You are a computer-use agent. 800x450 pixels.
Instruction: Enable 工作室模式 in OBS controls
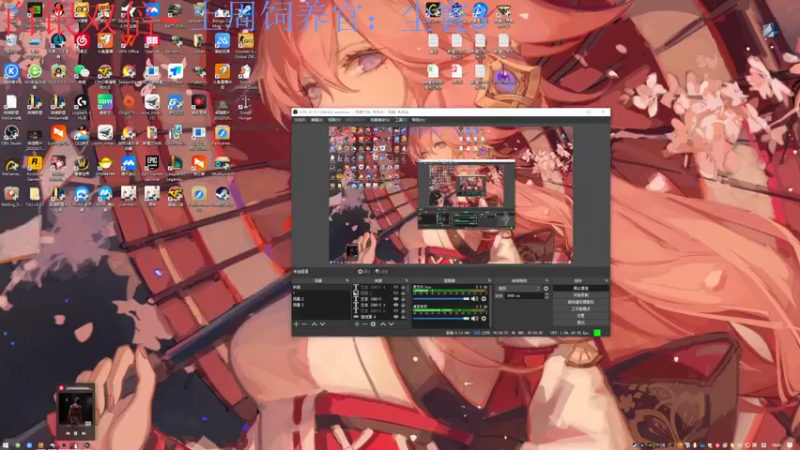(x=581, y=309)
